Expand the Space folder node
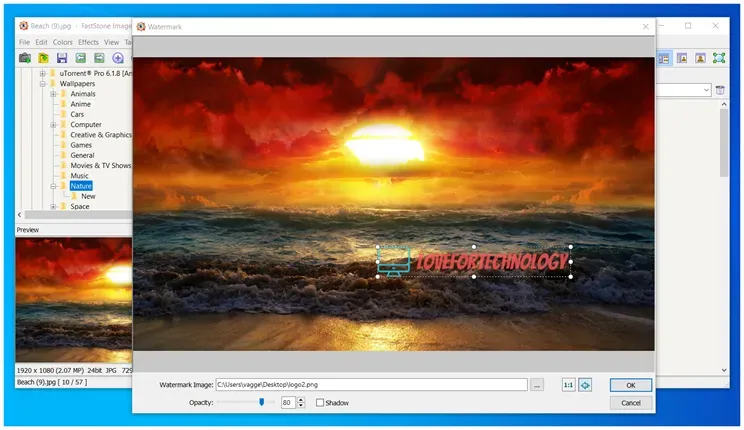This screenshot has width=744, height=430. pos(54,206)
